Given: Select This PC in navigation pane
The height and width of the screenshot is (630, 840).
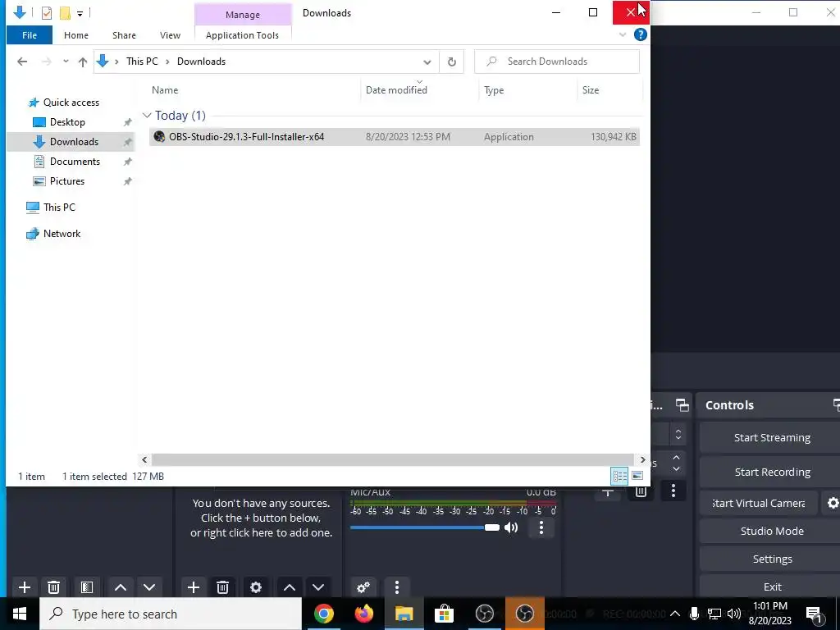Looking at the screenshot, I should (x=59, y=208).
